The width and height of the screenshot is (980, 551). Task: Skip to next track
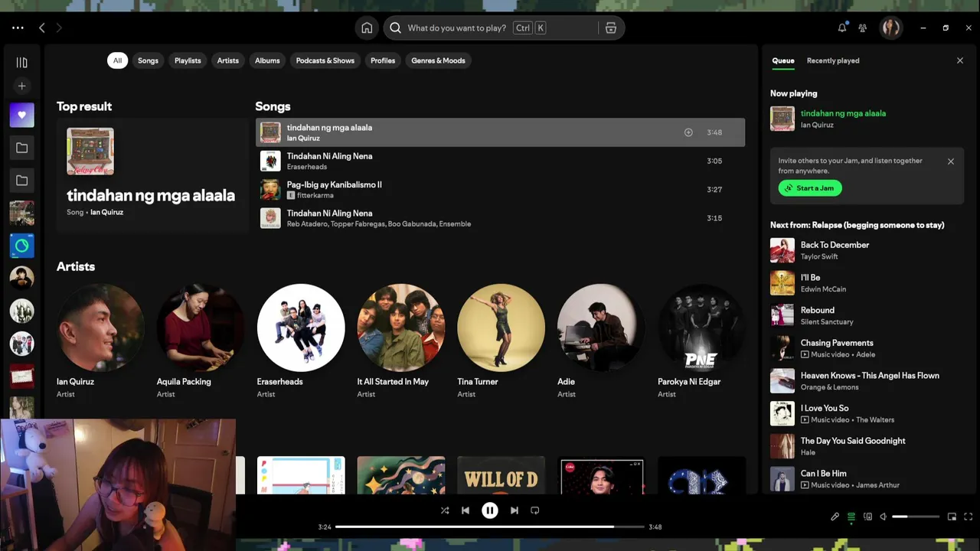coord(514,510)
